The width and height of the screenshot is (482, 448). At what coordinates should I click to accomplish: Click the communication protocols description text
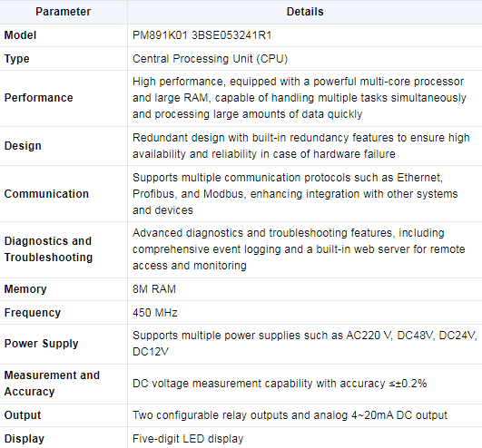tap(295, 194)
